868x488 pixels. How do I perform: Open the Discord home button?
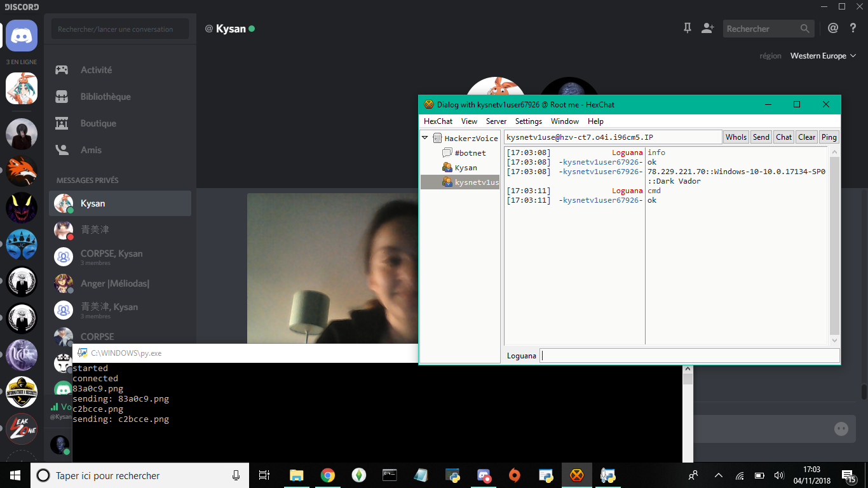pyautogui.click(x=22, y=35)
